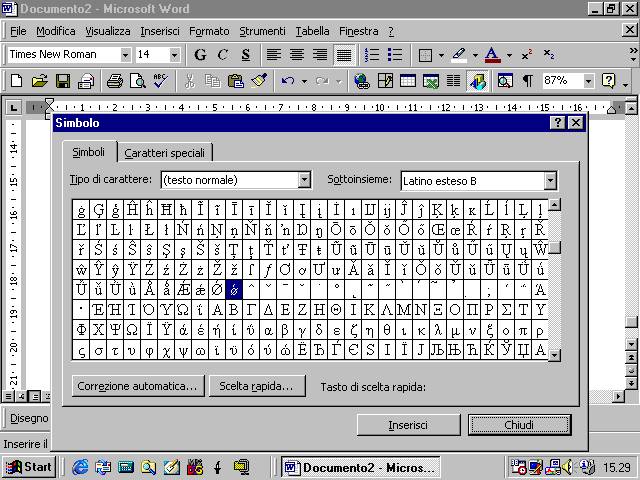Create new blank document icon

point(16,81)
